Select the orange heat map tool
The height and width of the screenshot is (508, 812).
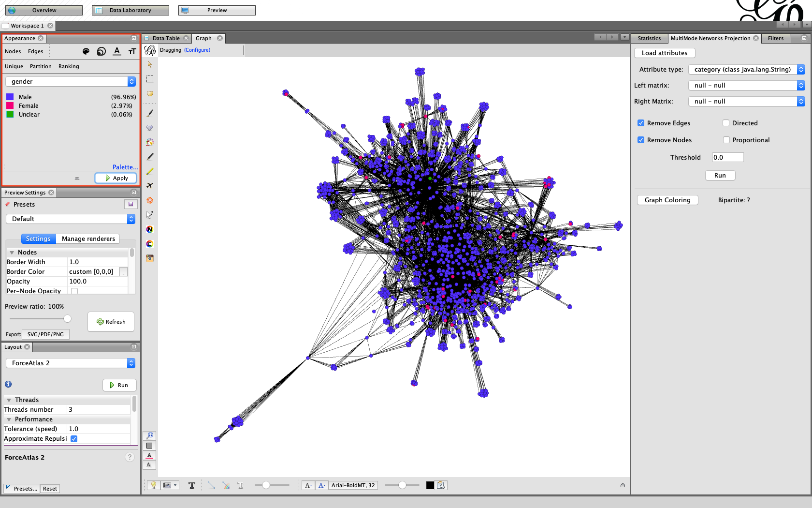[x=150, y=200]
